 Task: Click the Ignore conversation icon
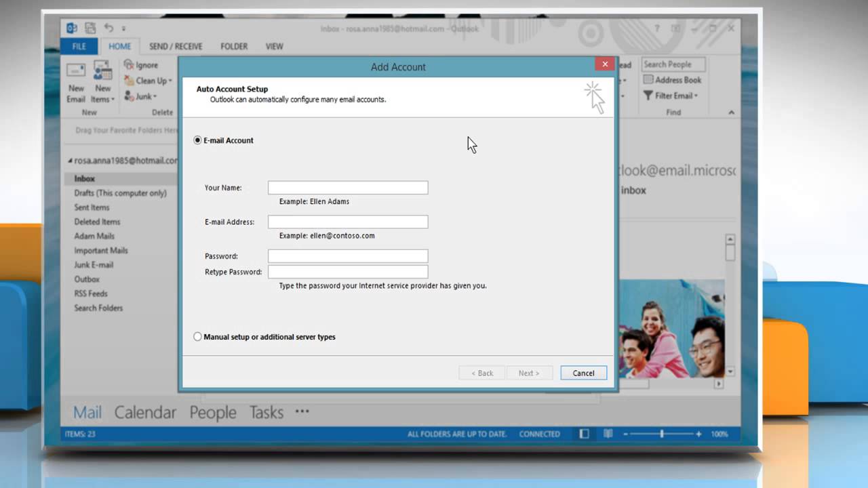129,65
